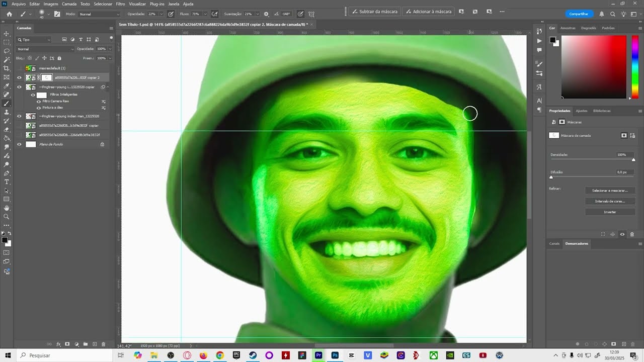Screen dimensions: 644x362
Task: Click the layer style fx icon
Action: coord(58,344)
